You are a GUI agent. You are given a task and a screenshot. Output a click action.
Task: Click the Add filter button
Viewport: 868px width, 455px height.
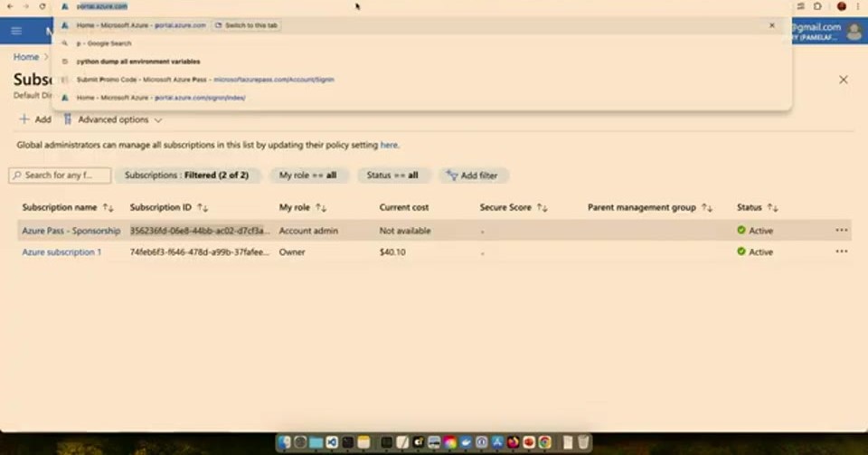[473, 175]
